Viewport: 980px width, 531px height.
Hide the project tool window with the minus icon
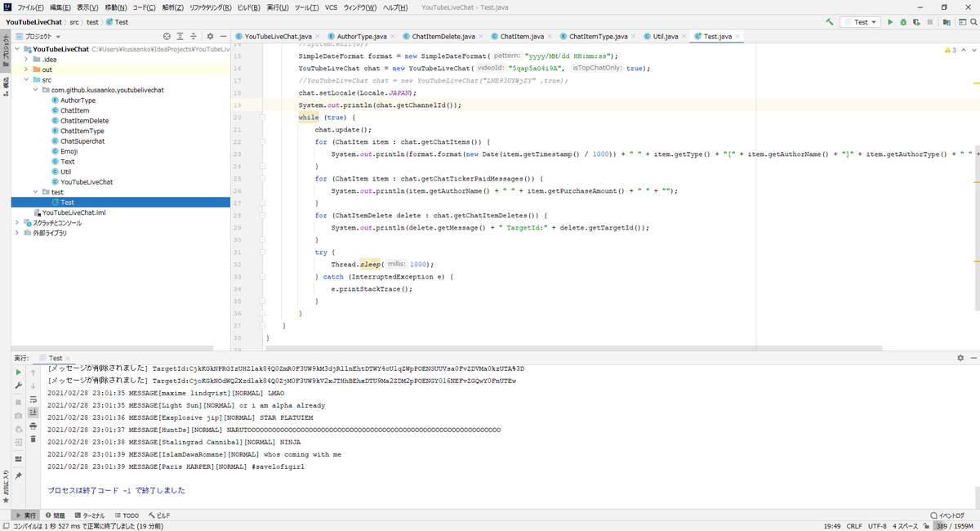pyautogui.click(x=224, y=36)
